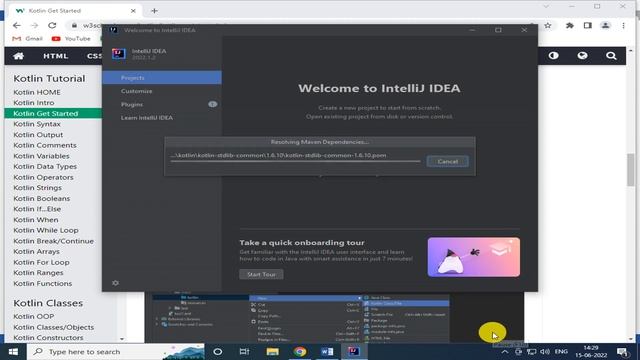Open the YouTube bookmark
Image resolution: width=640 pixels, height=360 pixels.
click(x=71, y=39)
